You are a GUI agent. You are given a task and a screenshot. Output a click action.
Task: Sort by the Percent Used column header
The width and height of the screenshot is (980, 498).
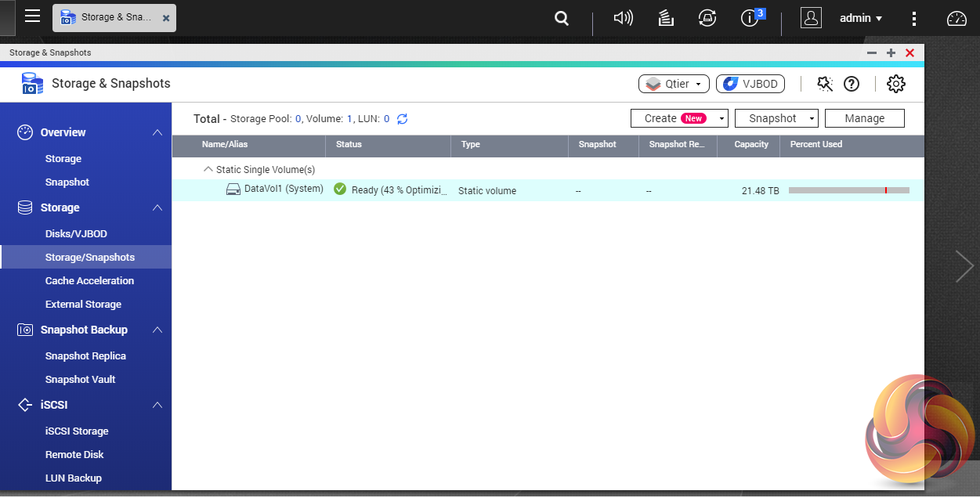click(816, 145)
